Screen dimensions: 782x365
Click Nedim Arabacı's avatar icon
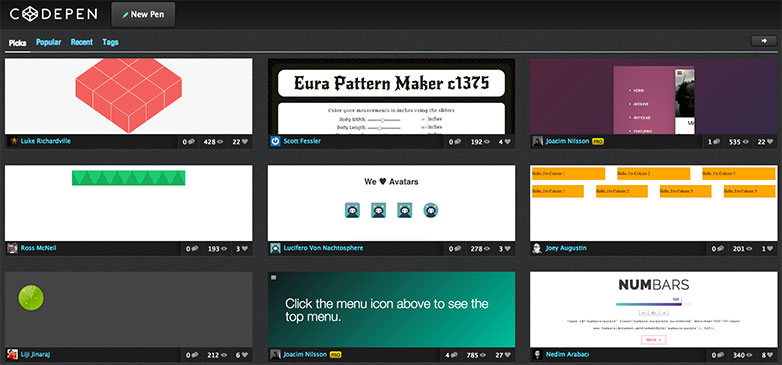(x=538, y=355)
